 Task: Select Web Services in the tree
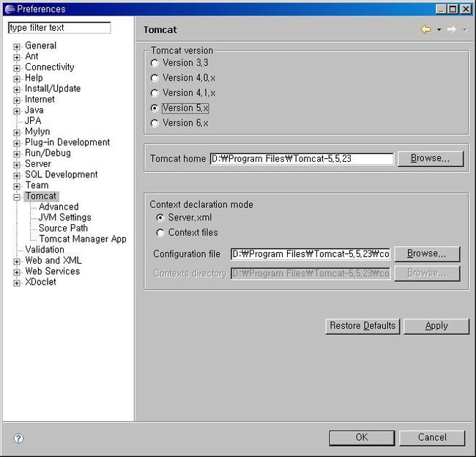click(x=53, y=271)
